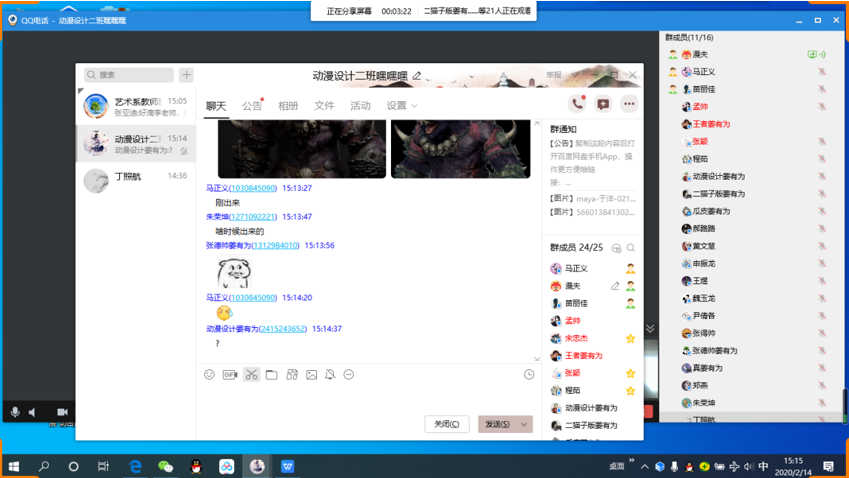Image resolution: width=849 pixels, height=478 pixels.
Task: Edit the group name pencil icon
Action: point(416,76)
